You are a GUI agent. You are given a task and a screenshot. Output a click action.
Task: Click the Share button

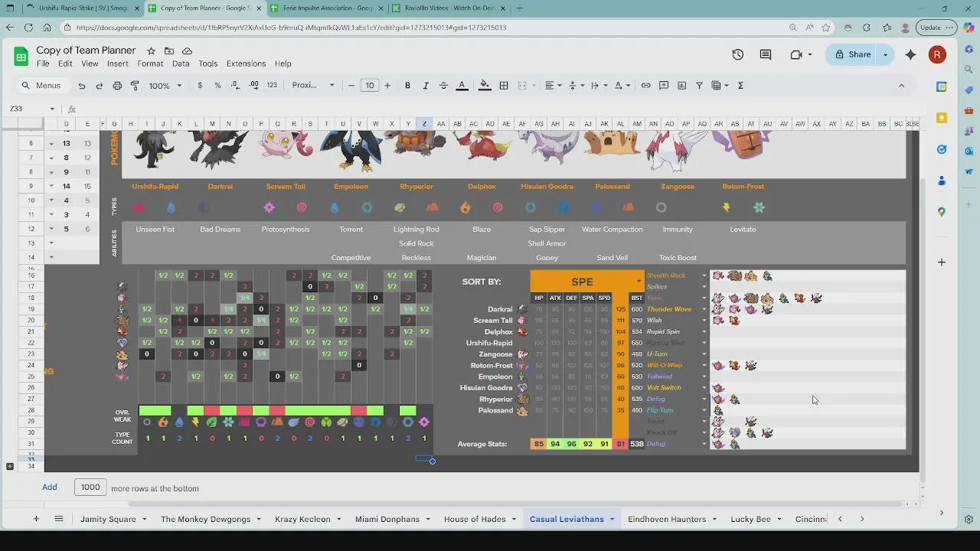click(852, 54)
